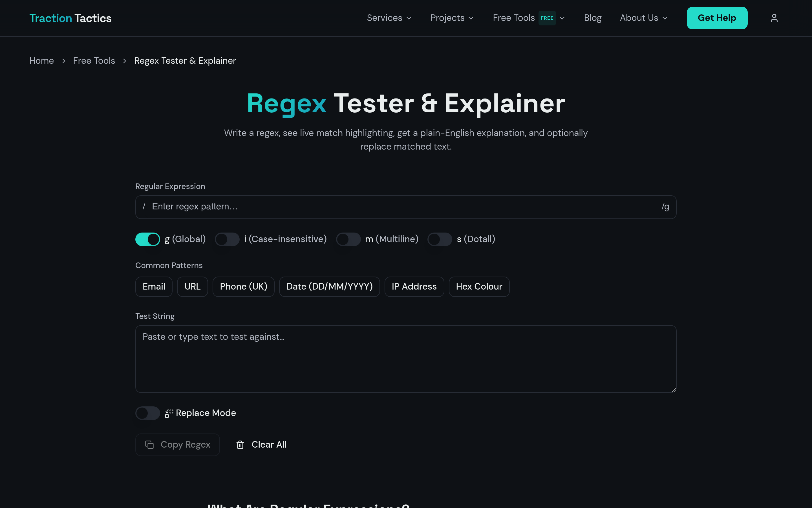Go to the Home breadcrumb
Image resolution: width=812 pixels, height=508 pixels.
(42, 61)
